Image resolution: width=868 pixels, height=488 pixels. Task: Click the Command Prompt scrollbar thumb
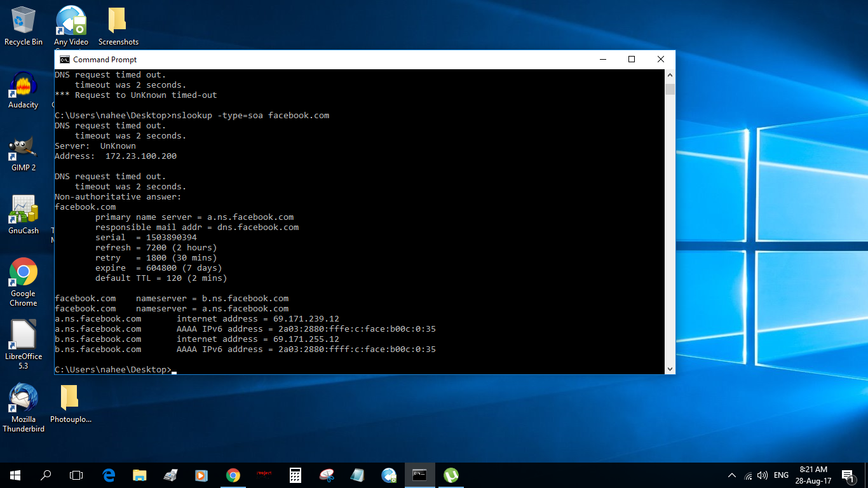coord(670,89)
